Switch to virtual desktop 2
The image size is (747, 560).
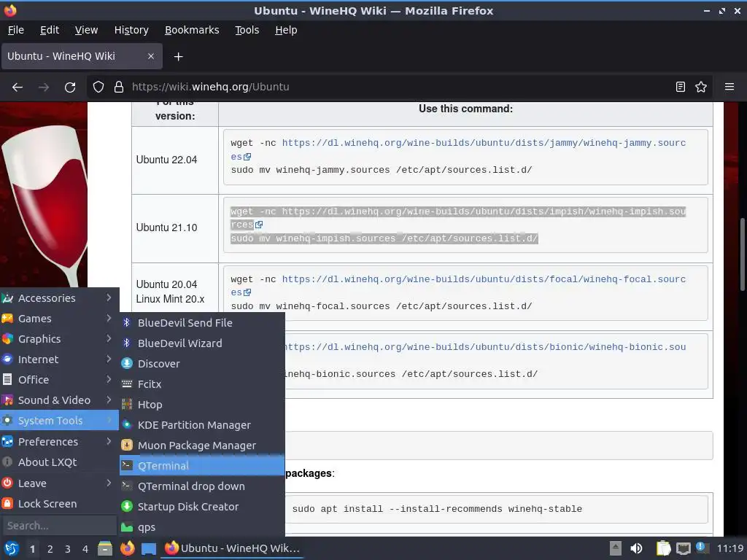click(50, 549)
